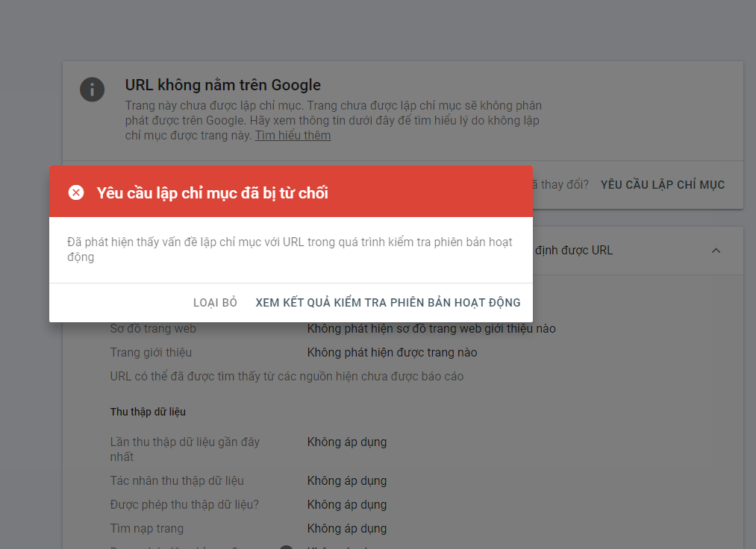
Task: Click the note "URL có thể đã được tìm thấy"
Action: 287,377
